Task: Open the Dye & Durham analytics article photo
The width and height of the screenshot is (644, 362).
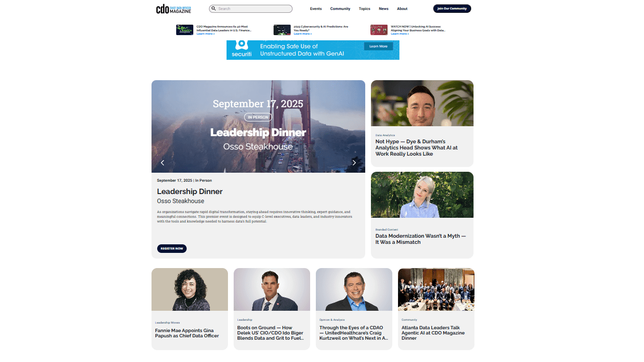Action: pyautogui.click(x=422, y=103)
